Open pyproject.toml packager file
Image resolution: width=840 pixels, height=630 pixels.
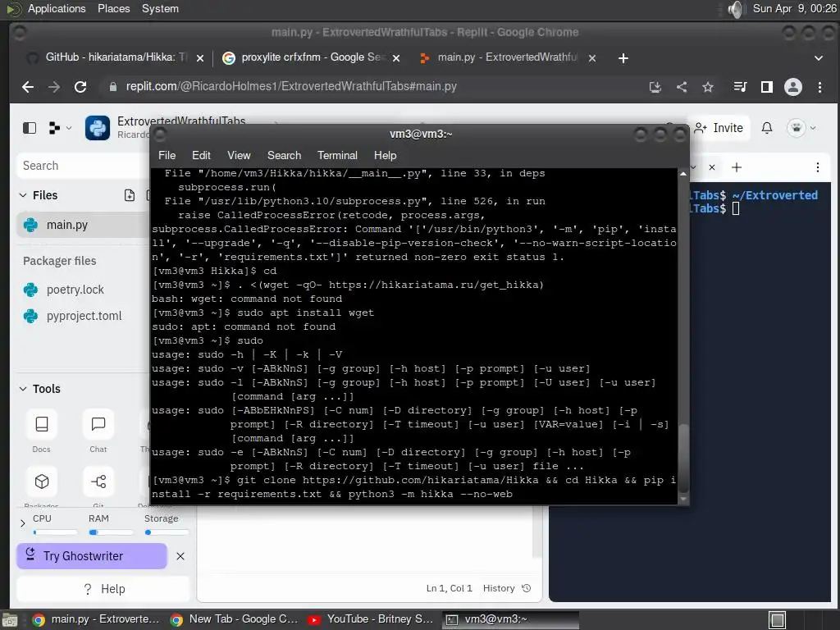pyautogui.click(x=84, y=316)
